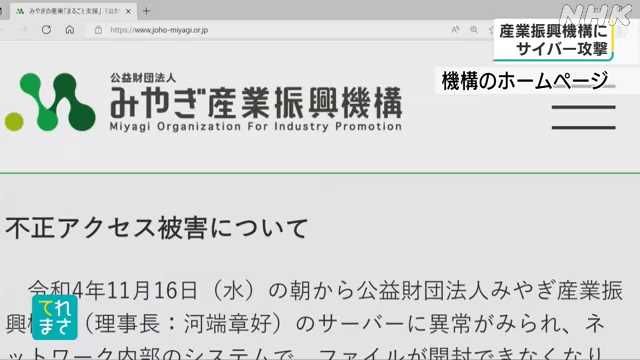Click the browser refresh icon

[46, 30]
